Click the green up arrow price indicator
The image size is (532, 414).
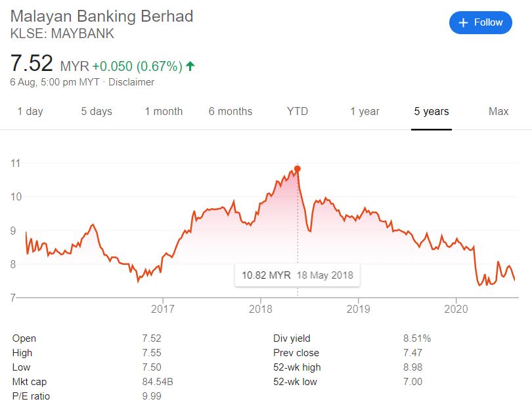(190, 66)
